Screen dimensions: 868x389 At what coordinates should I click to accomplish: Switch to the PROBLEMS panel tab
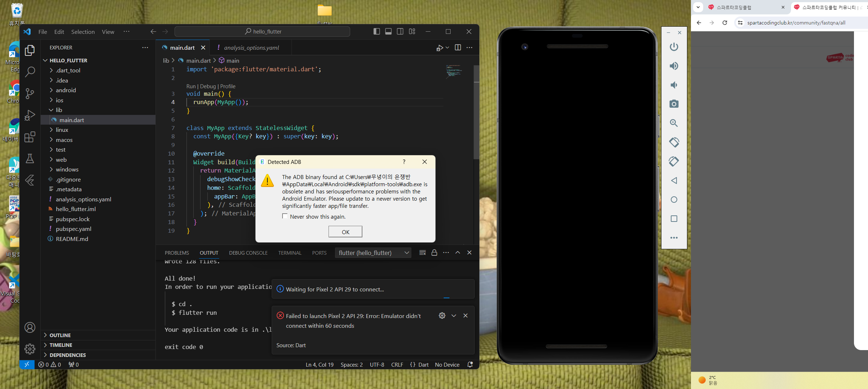177,253
